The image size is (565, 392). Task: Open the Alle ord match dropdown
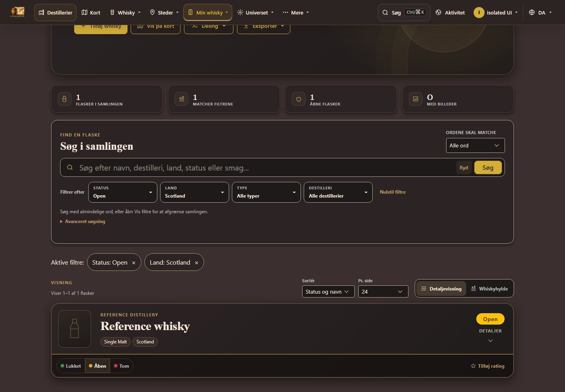475,145
